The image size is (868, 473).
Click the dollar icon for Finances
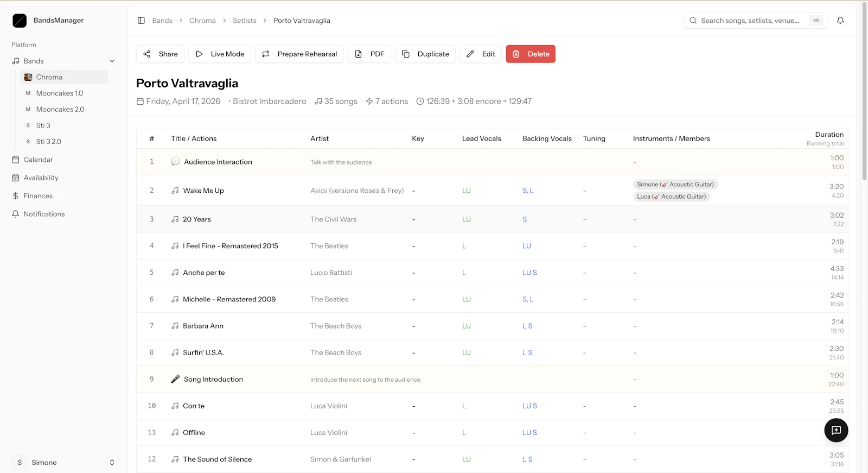(16, 196)
